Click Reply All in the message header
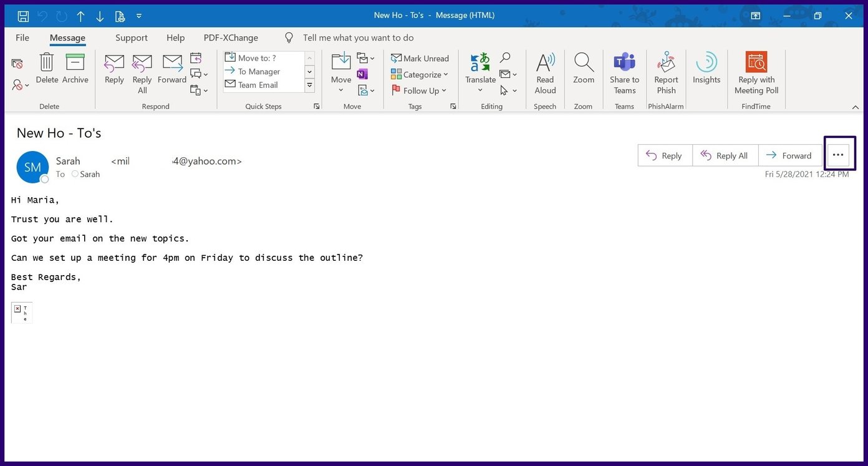This screenshot has width=868, height=466. [x=725, y=155]
